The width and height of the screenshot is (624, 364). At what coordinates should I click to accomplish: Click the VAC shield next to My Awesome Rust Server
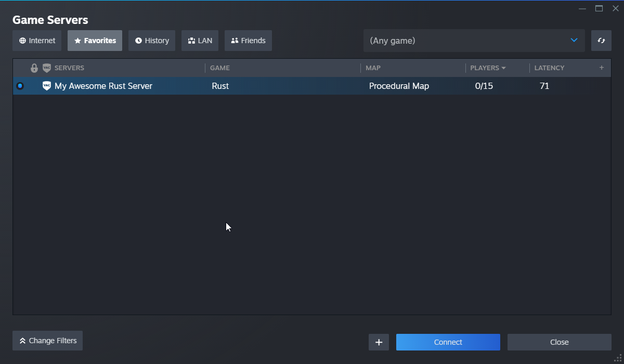(x=47, y=85)
